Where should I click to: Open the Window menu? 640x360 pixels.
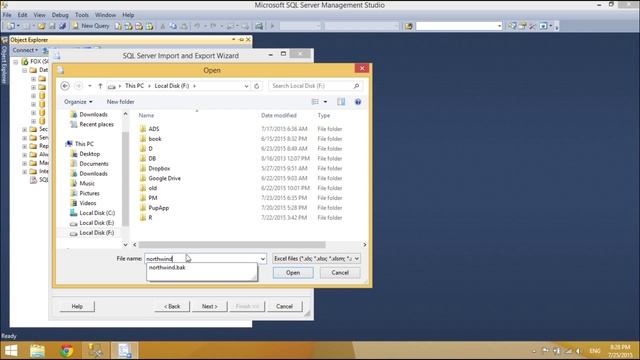coord(105,15)
